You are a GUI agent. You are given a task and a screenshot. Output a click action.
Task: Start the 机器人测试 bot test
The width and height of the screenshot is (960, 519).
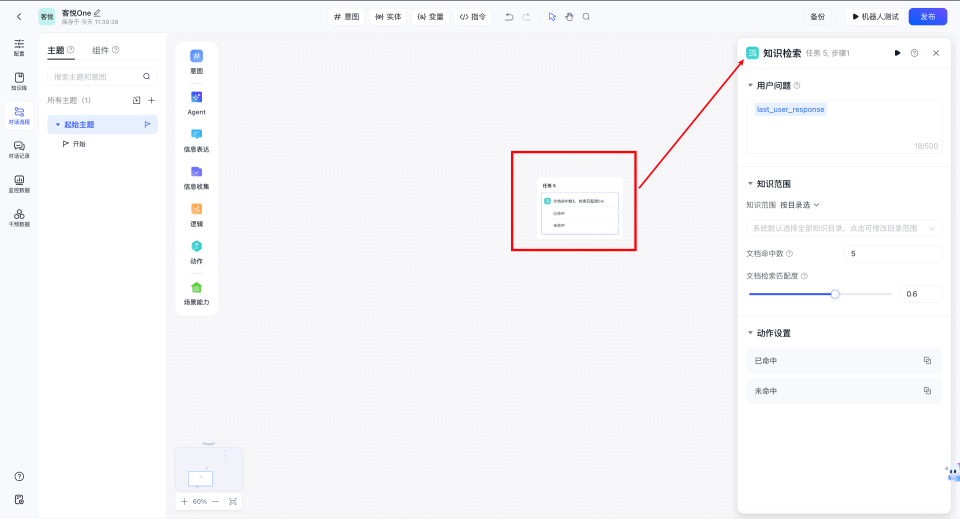click(x=875, y=17)
